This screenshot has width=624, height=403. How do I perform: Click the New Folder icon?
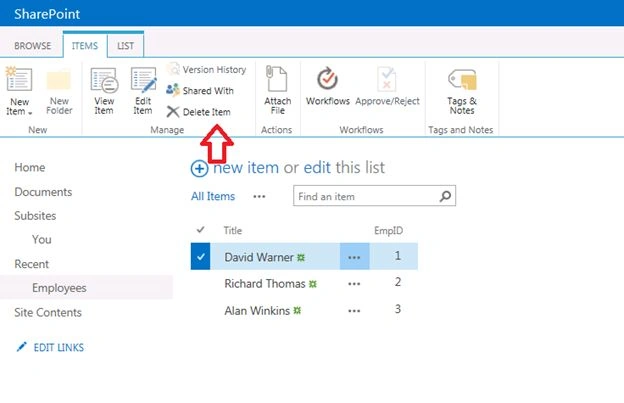click(59, 80)
